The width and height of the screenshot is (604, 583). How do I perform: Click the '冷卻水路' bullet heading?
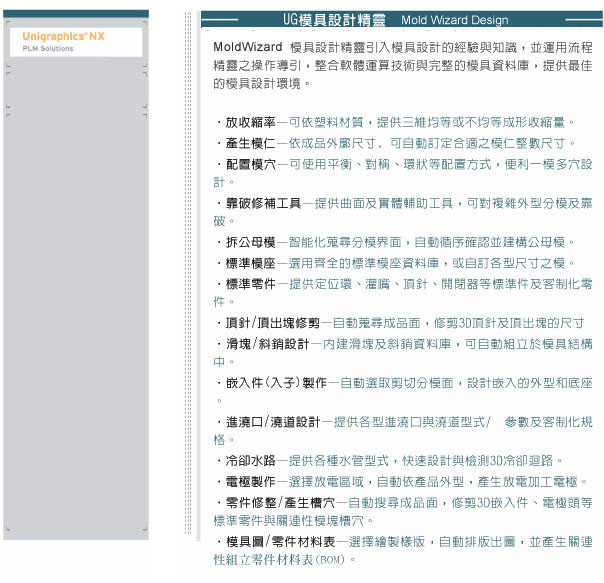click(250, 460)
